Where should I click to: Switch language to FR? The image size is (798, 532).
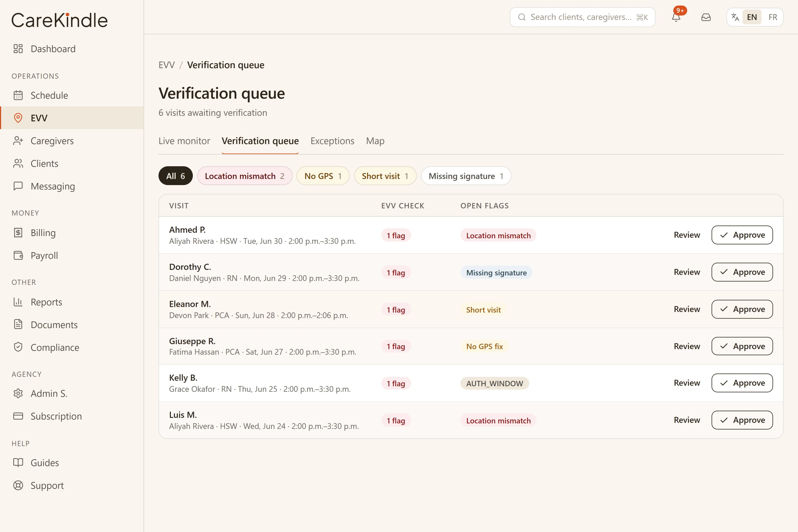click(x=773, y=17)
